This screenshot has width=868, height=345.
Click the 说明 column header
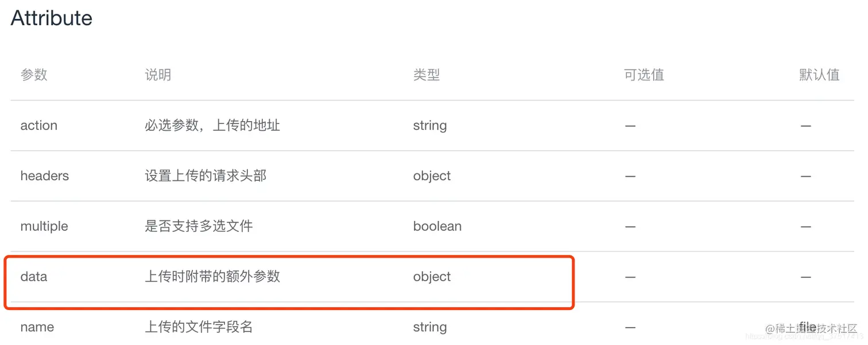pos(158,75)
